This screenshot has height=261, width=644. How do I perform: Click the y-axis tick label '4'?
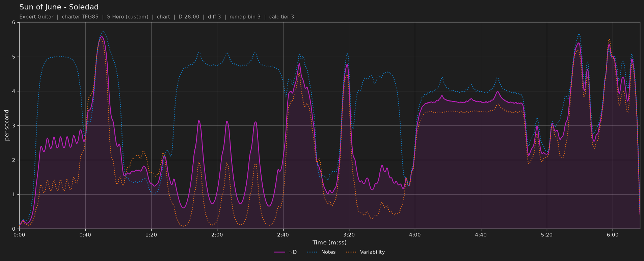pos(14,91)
